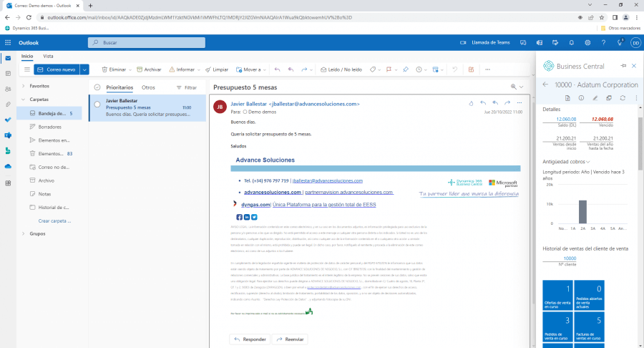Toggle the navigation pane hamburger button
The image size is (644, 348).
coord(26,69)
